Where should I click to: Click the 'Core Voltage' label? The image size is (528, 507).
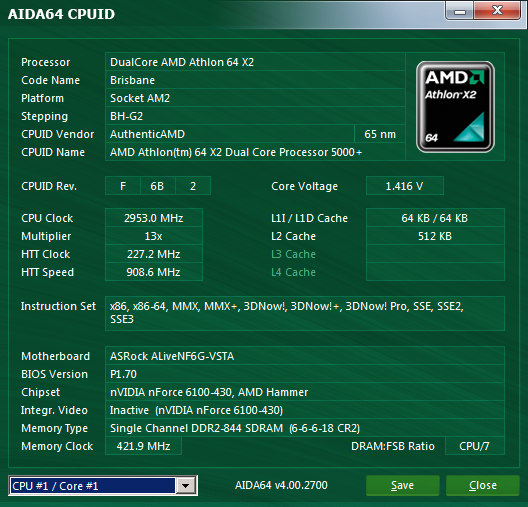pyautogui.click(x=304, y=186)
